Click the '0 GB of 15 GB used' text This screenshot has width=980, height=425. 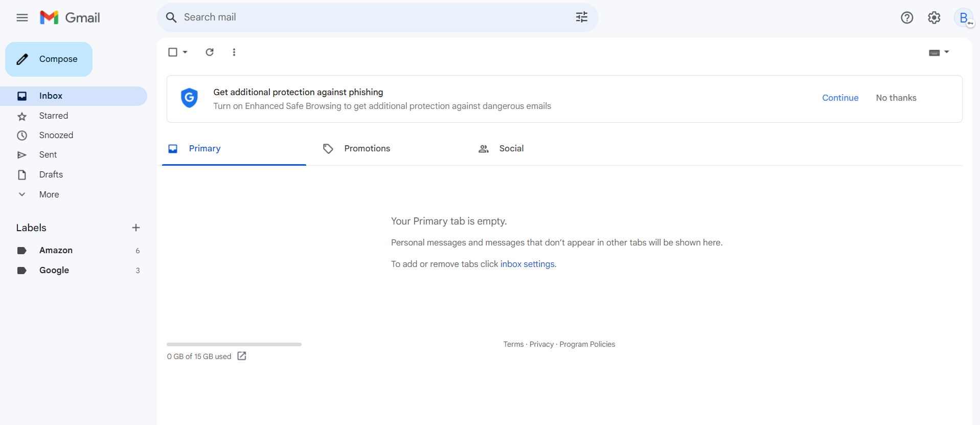(199, 356)
